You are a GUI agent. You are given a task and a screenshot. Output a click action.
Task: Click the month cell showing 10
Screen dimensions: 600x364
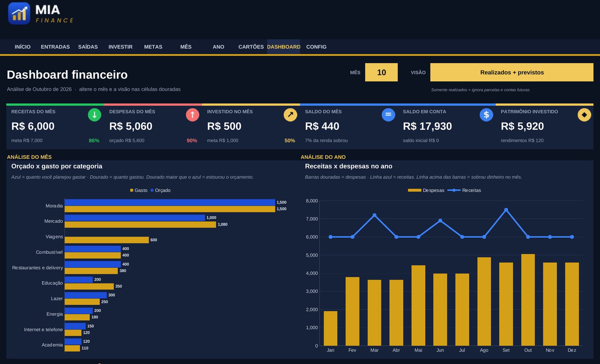coord(381,72)
